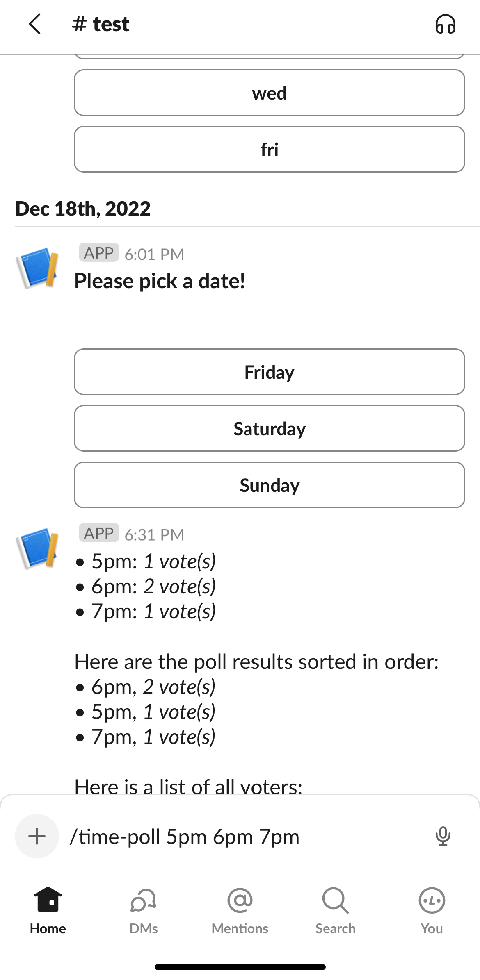Choose Sunday in date poll
Image resolution: width=480 pixels, height=980 pixels.
coord(269,485)
